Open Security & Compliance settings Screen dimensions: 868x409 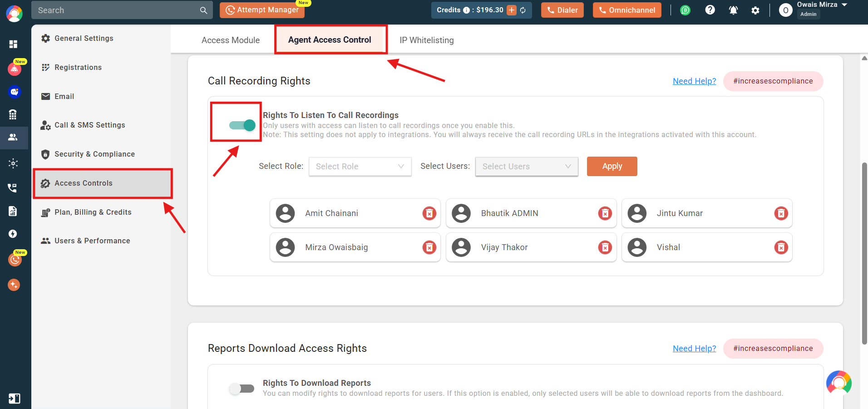(x=101, y=154)
